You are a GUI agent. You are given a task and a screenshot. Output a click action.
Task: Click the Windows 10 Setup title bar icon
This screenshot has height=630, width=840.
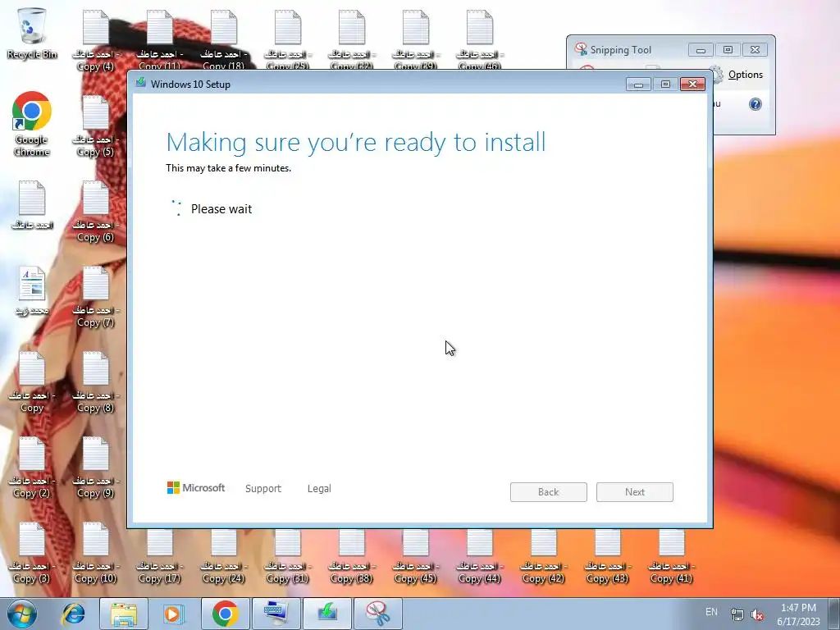[141, 83]
